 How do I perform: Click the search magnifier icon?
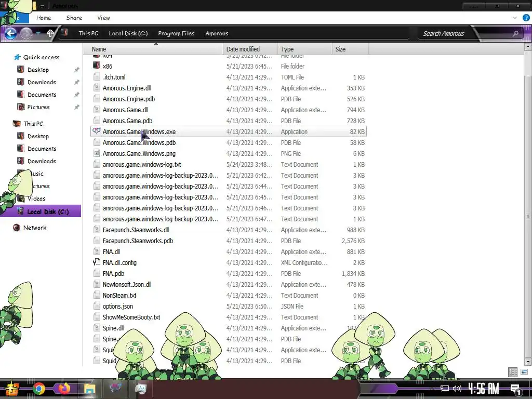point(515,34)
